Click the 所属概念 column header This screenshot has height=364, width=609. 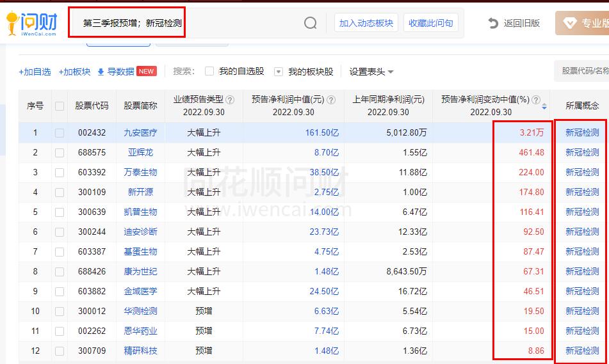click(x=582, y=106)
